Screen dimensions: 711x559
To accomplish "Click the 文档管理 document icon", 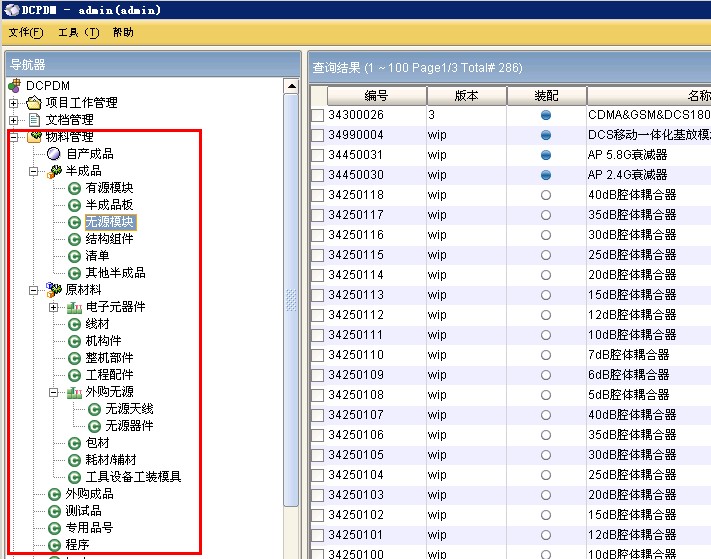I will pos(34,120).
